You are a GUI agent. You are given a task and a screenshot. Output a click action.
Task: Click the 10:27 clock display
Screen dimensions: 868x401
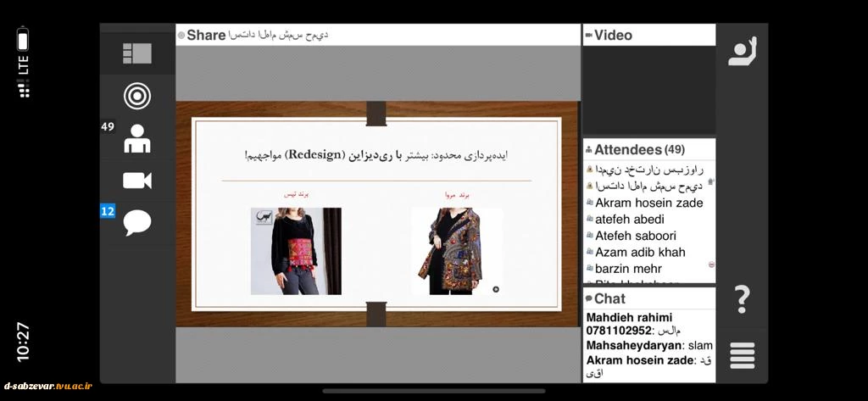point(23,343)
